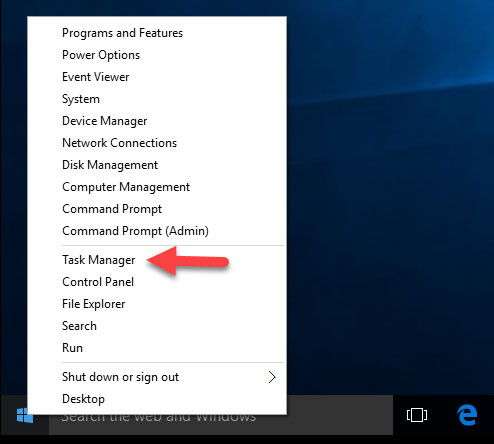Launch File Explorer
Screen dimensions: 494x444
click(x=94, y=304)
